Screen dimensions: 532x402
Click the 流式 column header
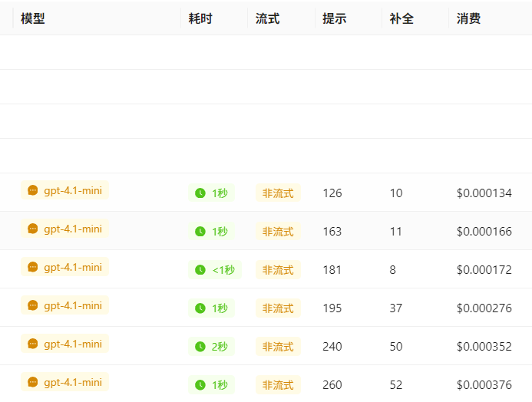tap(268, 18)
